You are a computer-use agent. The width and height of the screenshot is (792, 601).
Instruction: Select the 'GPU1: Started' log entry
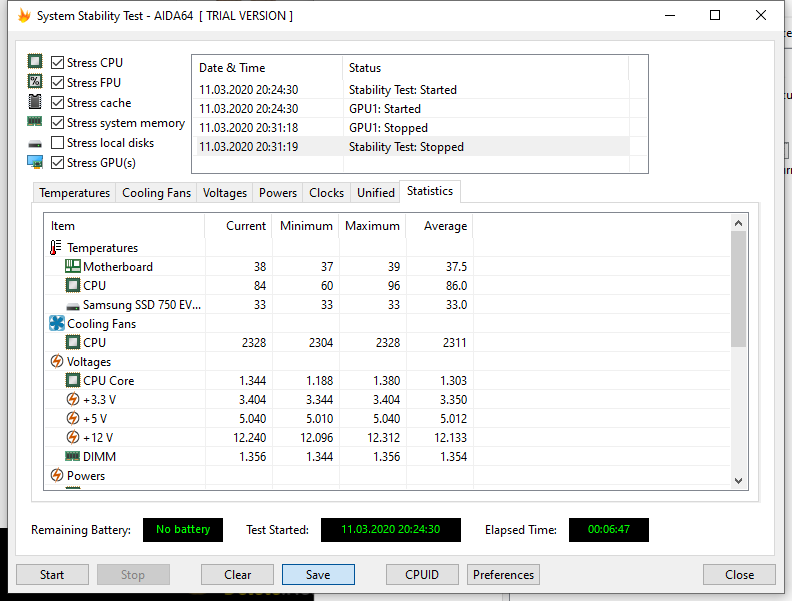tap(411, 109)
